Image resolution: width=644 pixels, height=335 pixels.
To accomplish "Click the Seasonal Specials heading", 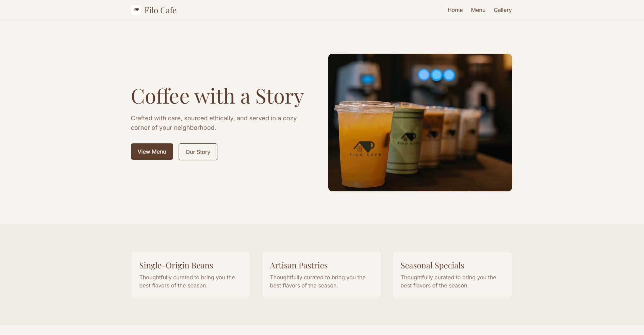I will 432,265.
